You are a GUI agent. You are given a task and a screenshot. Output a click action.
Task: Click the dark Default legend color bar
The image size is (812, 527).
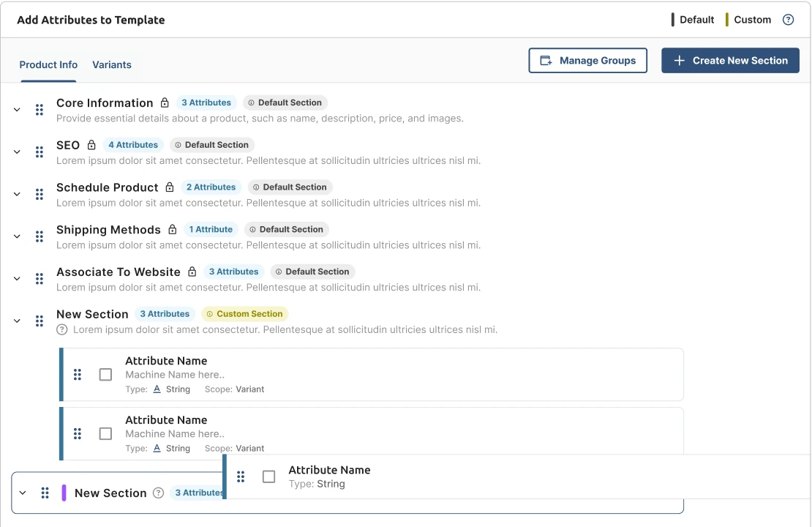(673, 20)
